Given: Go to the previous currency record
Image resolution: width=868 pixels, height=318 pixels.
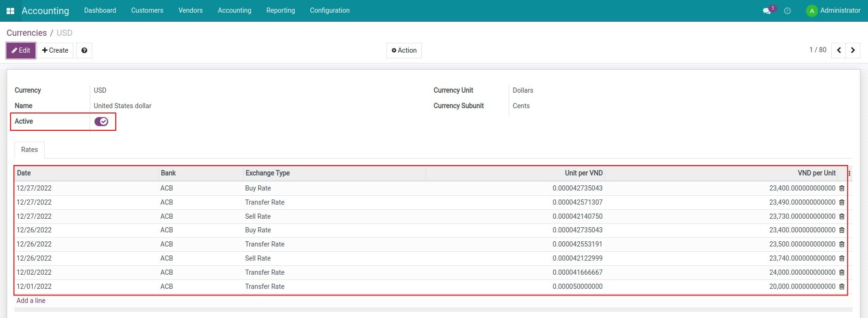Looking at the screenshot, I should 839,50.
